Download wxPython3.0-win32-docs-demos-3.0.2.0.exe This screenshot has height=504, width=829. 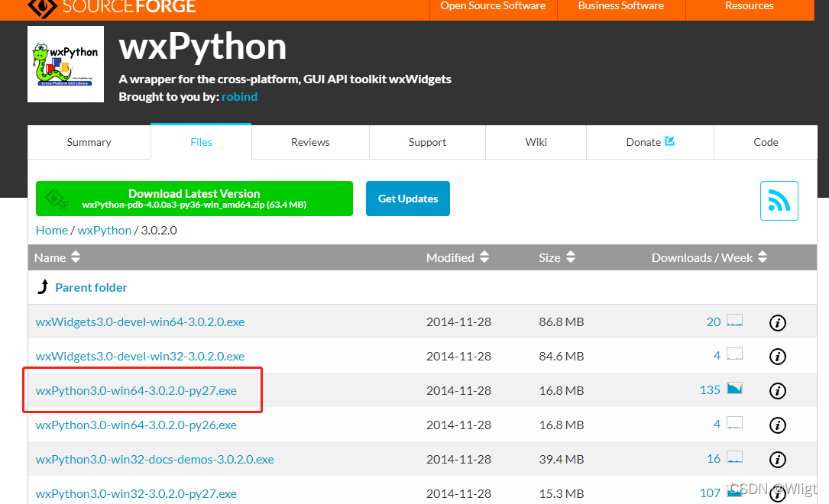point(154,459)
